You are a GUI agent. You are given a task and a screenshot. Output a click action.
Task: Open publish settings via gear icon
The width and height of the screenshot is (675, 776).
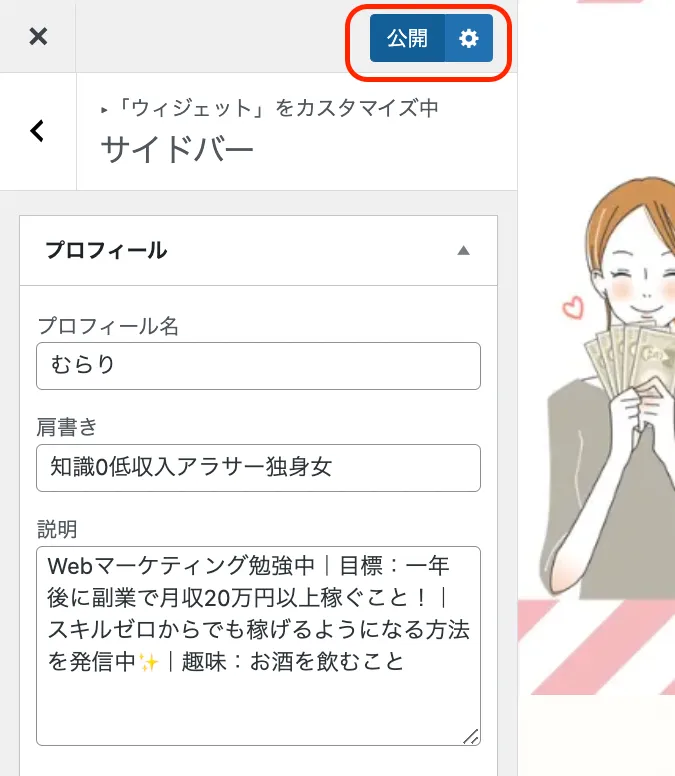click(469, 38)
